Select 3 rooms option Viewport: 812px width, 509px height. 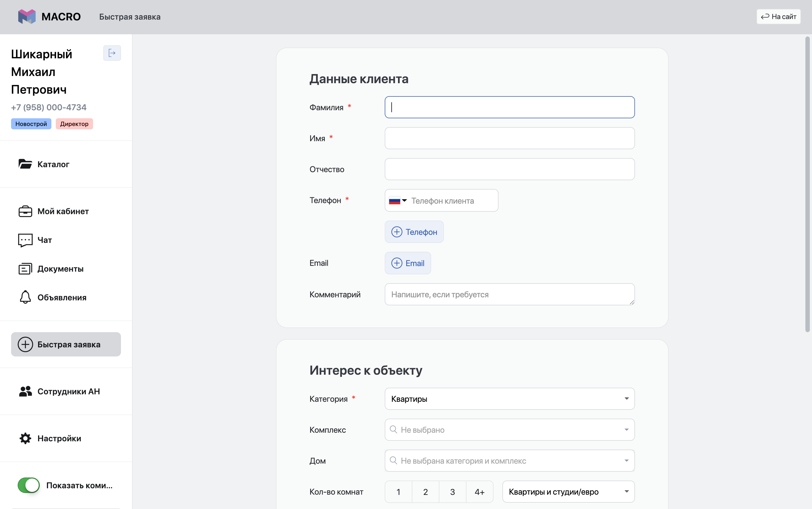point(453,492)
